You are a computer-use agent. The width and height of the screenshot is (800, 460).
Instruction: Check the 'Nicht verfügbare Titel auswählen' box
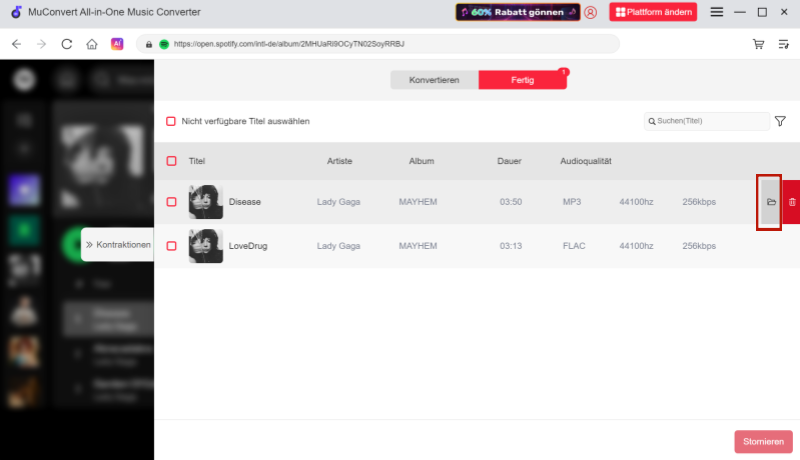[171, 121]
